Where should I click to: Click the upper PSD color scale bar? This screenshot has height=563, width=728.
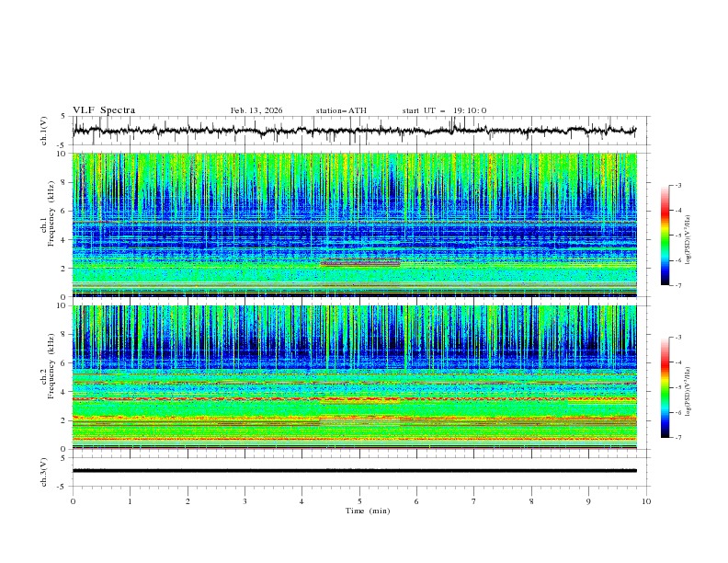pyautogui.click(x=665, y=236)
